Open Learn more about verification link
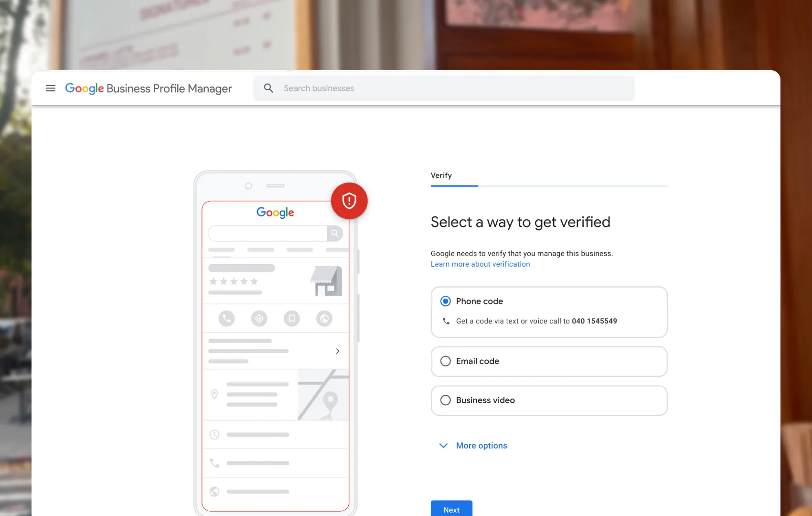Image resolution: width=812 pixels, height=516 pixels. (480, 264)
